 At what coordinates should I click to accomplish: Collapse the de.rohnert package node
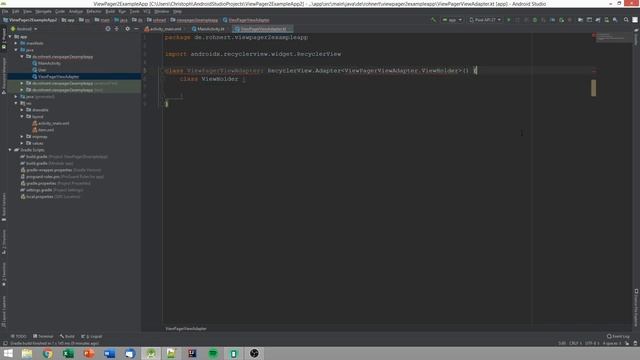(22, 57)
